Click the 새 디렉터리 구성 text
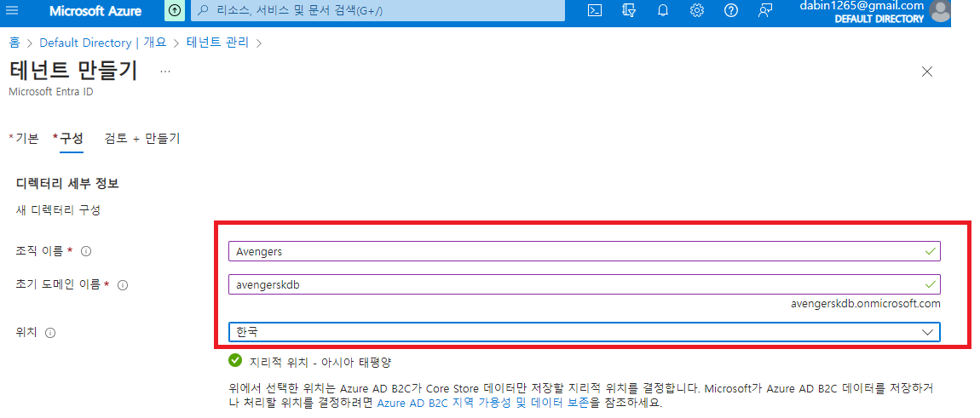The height and width of the screenshot is (418, 980). (x=57, y=210)
